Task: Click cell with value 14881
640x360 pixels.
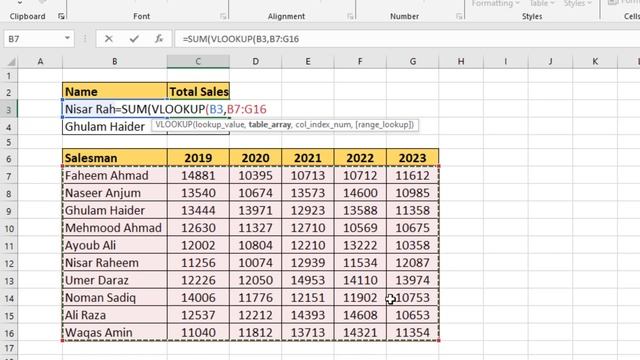Action: (x=198, y=176)
